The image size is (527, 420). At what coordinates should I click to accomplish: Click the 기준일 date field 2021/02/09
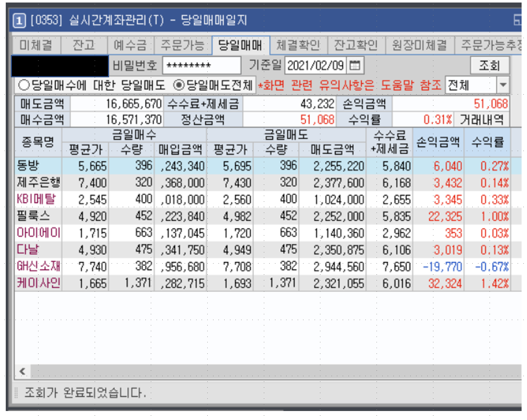point(316,65)
